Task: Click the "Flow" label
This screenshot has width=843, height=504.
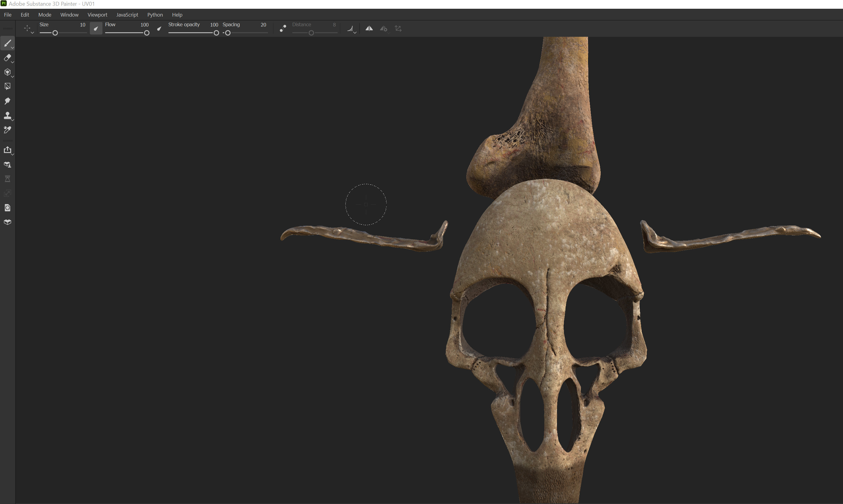Action: (x=110, y=24)
